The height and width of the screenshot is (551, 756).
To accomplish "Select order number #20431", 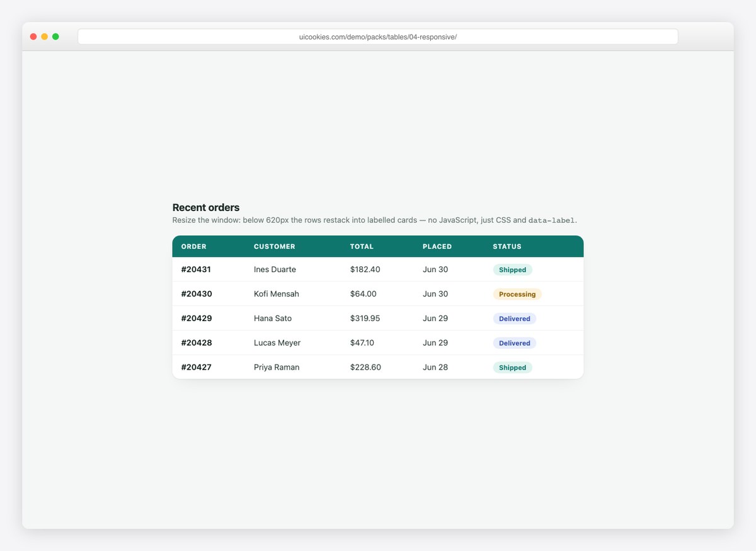I will click(x=196, y=270).
